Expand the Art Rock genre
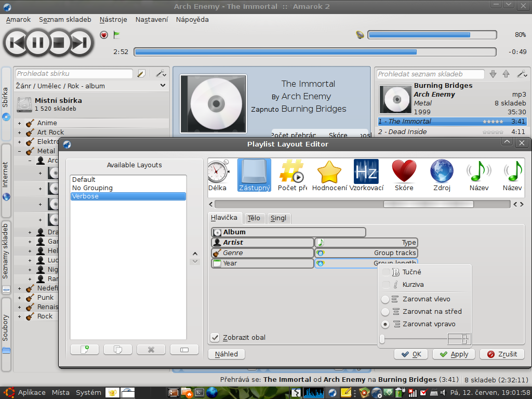This screenshot has width=532, height=399. pyautogui.click(x=19, y=132)
